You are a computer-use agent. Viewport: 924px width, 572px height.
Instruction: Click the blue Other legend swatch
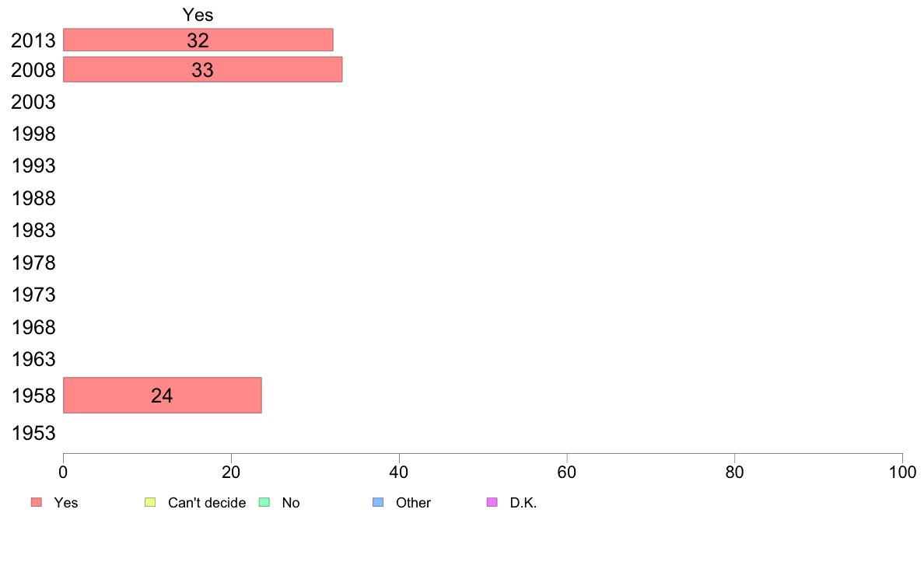(378, 502)
